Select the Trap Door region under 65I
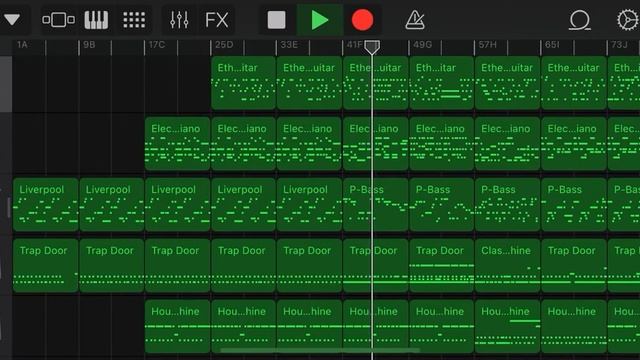 click(x=573, y=265)
